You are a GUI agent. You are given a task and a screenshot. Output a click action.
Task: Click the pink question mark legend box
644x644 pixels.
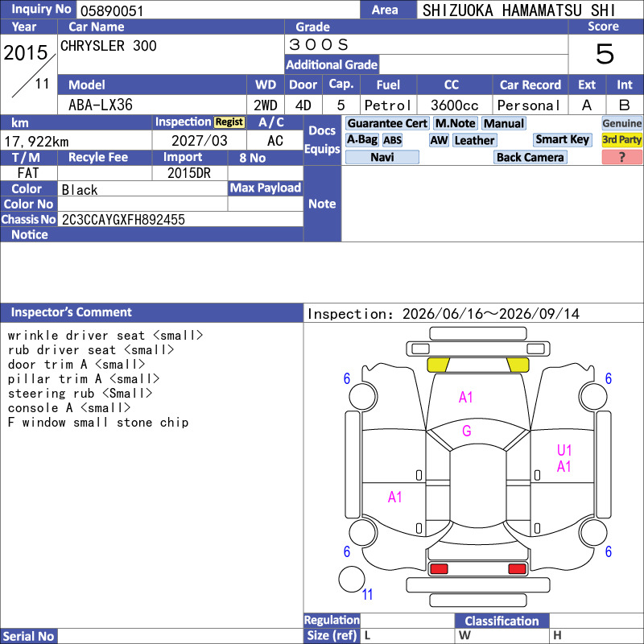click(621, 157)
